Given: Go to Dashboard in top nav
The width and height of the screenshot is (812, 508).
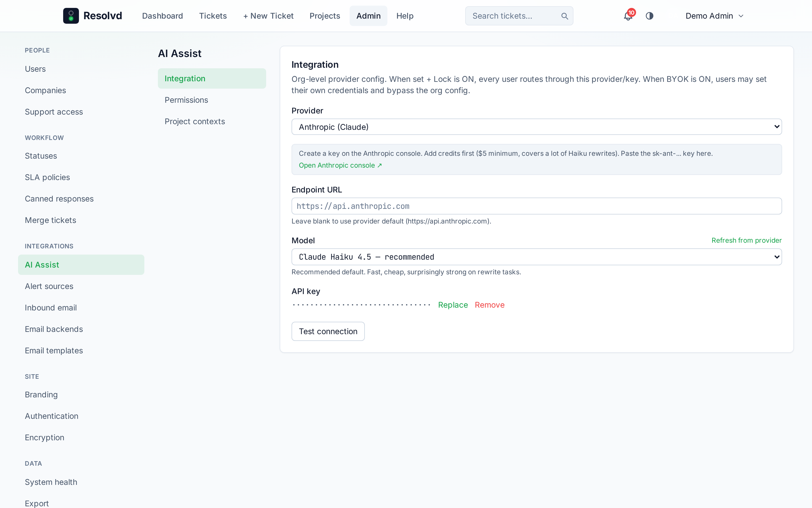Looking at the screenshot, I should pyautogui.click(x=162, y=16).
